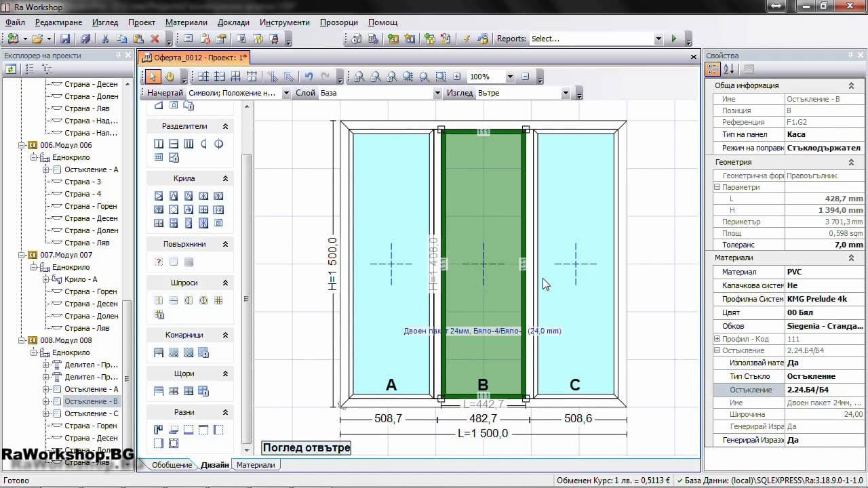Select glass panel A in drawing
Viewport: 868px width, 488px height.
pos(391,264)
